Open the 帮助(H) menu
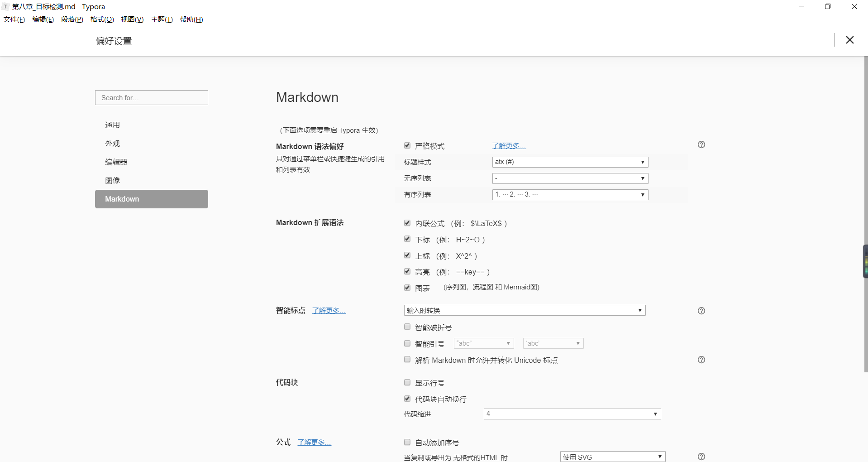 (x=191, y=19)
